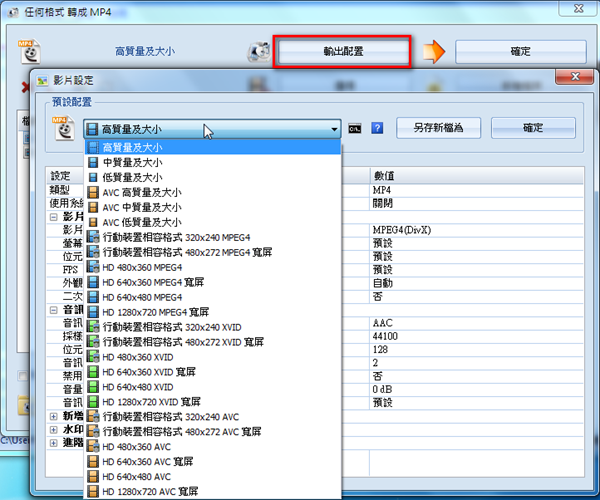Click 輸出配置 button in main window

pyautogui.click(x=343, y=52)
